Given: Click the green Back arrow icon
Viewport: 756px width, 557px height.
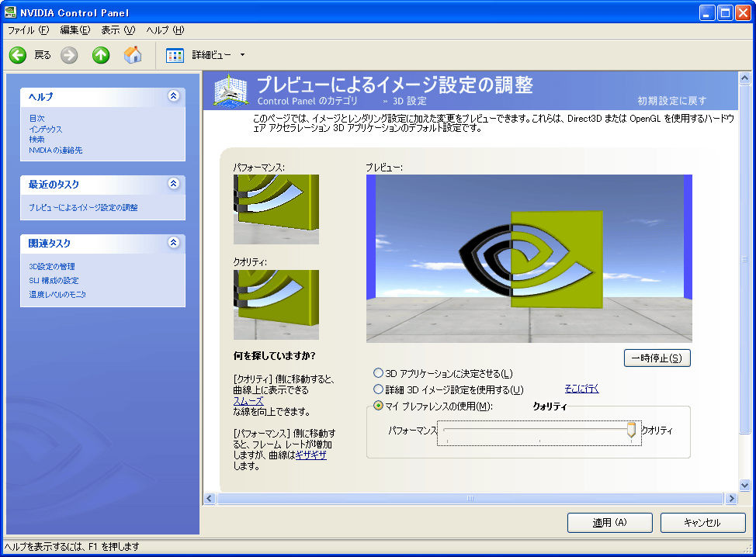Looking at the screenshot, I should pos(18,55).
